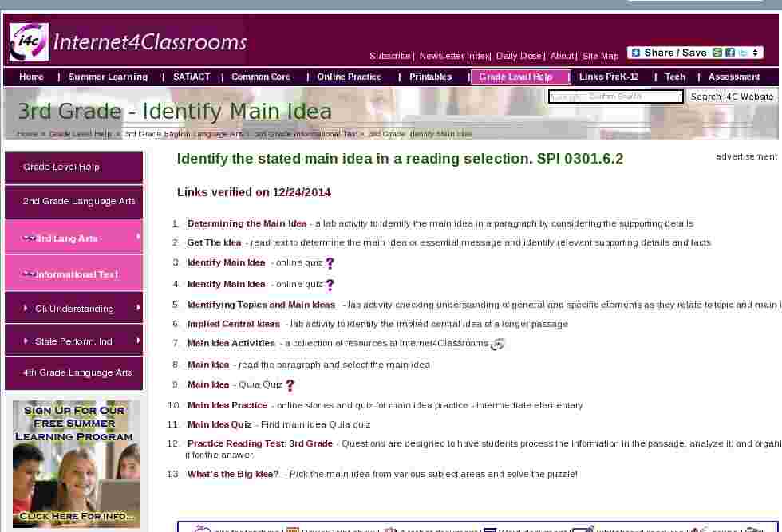
Task: Click the Twitter icon in Share bar
Action: pos(743,53)
